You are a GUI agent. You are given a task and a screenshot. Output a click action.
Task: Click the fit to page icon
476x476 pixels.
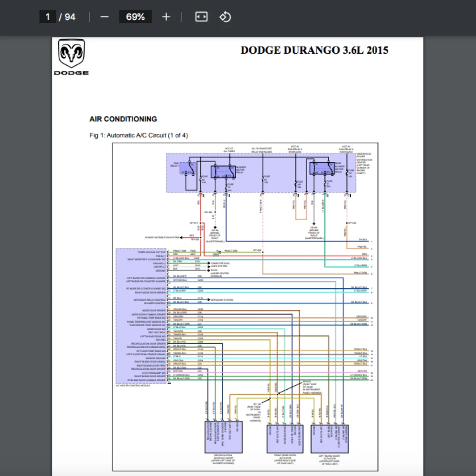click(x=201, y=17)
